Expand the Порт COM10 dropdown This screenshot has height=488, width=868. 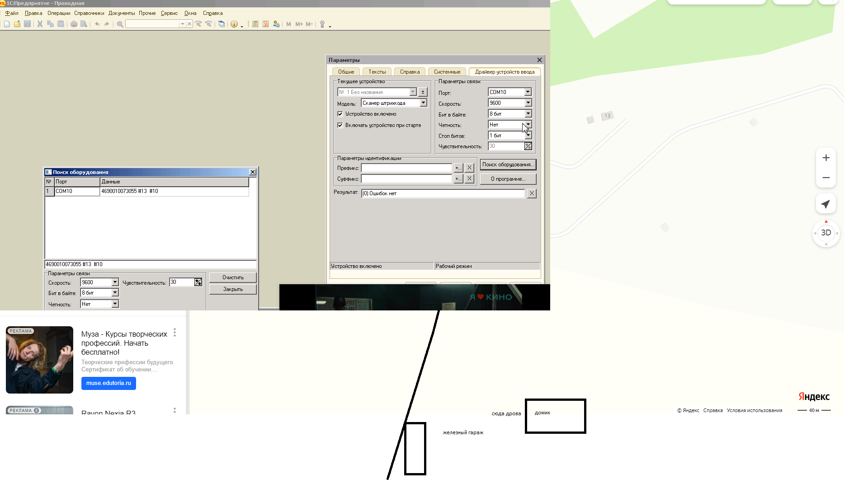[x=528, y=92]
